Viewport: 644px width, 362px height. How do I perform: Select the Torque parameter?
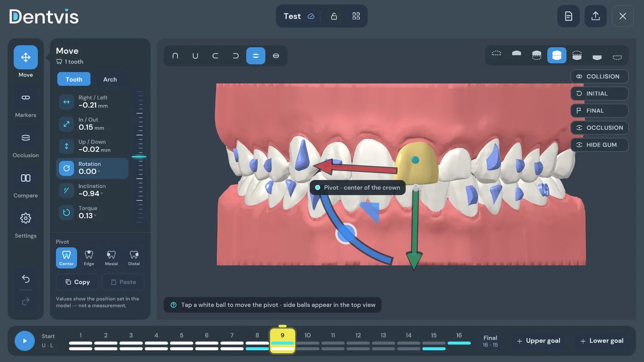92,212
